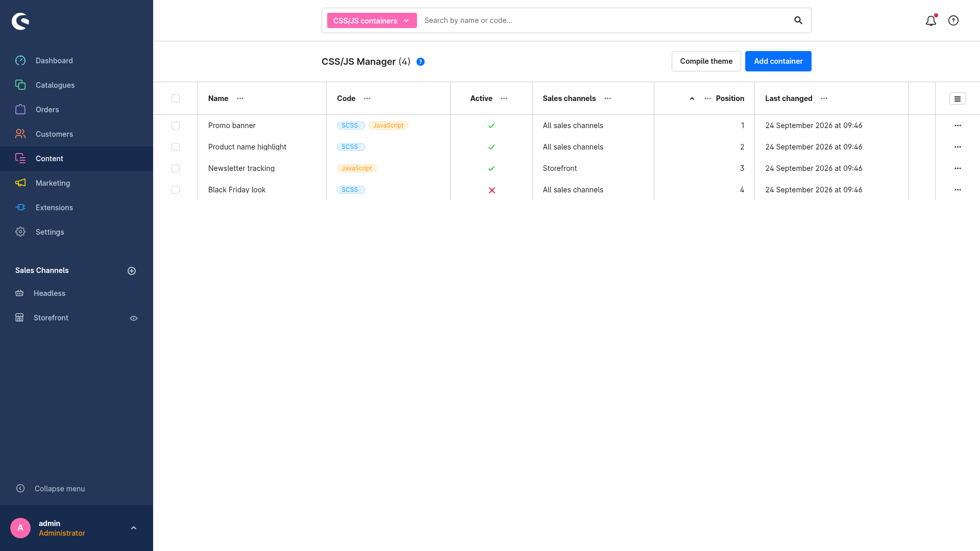Image resolution: width=980 pixels, height=551 pixels.
Task: Open the CSS/JS containers search type dropdown
Action: (x=372, y=20)
